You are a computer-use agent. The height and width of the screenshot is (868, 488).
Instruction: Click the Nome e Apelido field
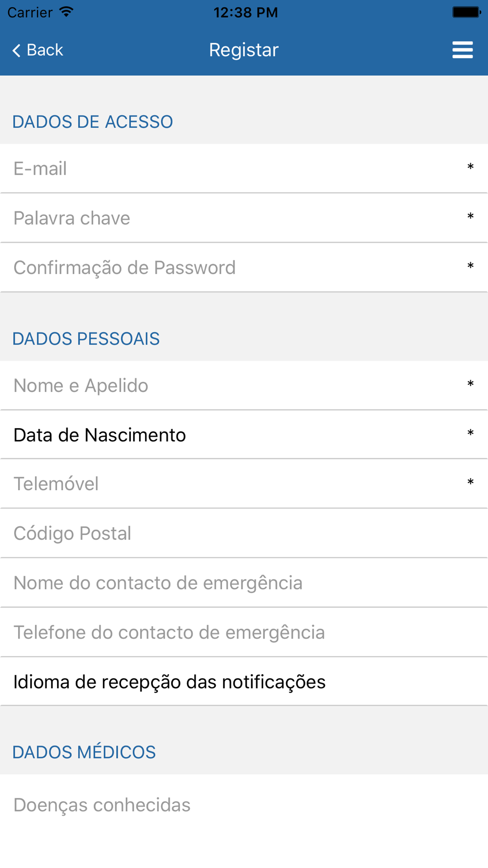pyautogui.click(x=244, y=385)
